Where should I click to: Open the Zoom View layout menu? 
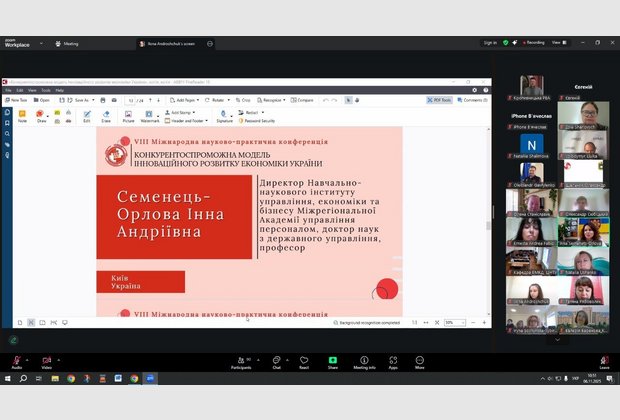pos(559,42)
